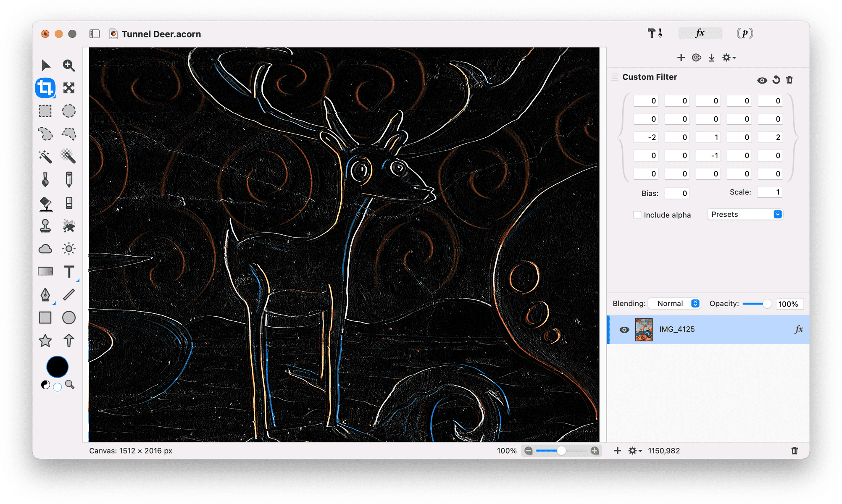Pick the polygonal lasso tool

point(69,134)
